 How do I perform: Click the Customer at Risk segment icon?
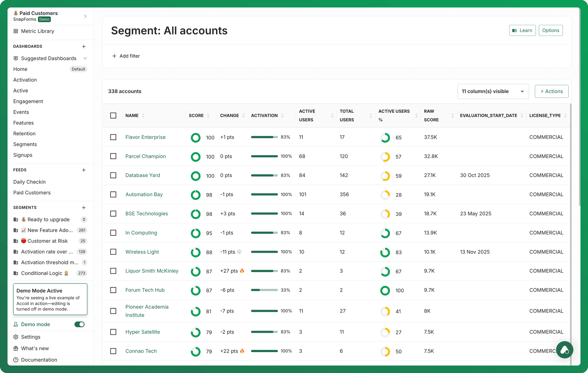coord(16,241)
